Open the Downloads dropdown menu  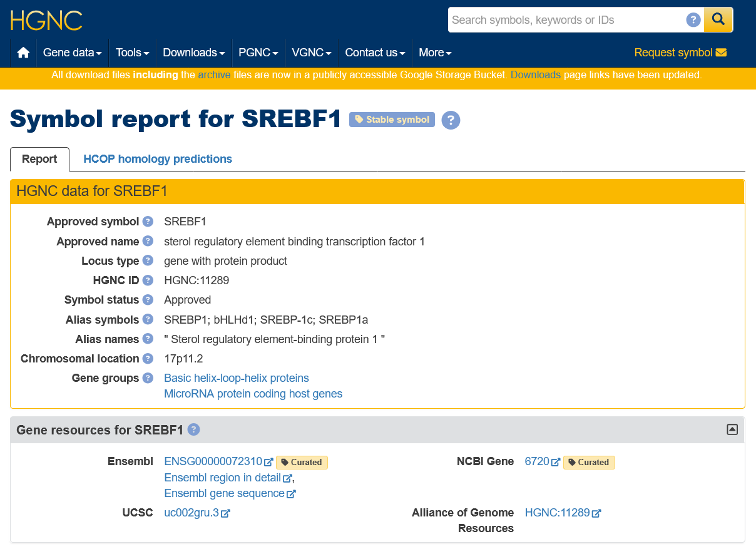point(194,53)
